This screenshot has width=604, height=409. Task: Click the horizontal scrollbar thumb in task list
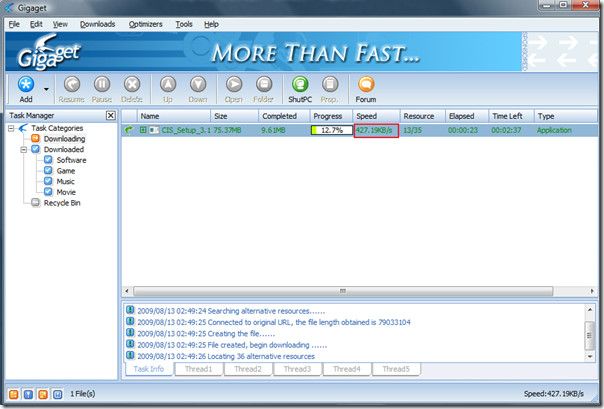pyautogui.click(x=343, y=291)
